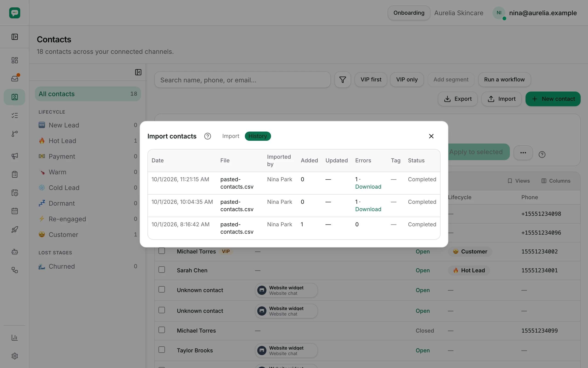This screenshot has height=368, width=588.
Task: Select the History tab in the dialog
Action: [258, 136]
